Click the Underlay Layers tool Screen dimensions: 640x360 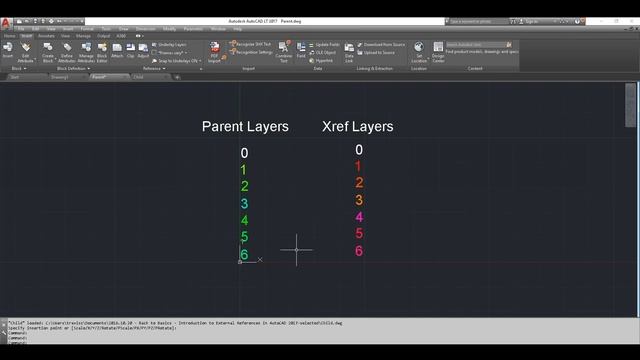tap(169, 44)
